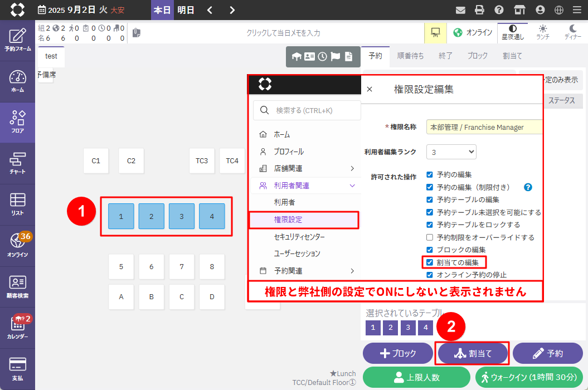
Task: Click the printer icon in top bar
Action: (x=479, y=10)
